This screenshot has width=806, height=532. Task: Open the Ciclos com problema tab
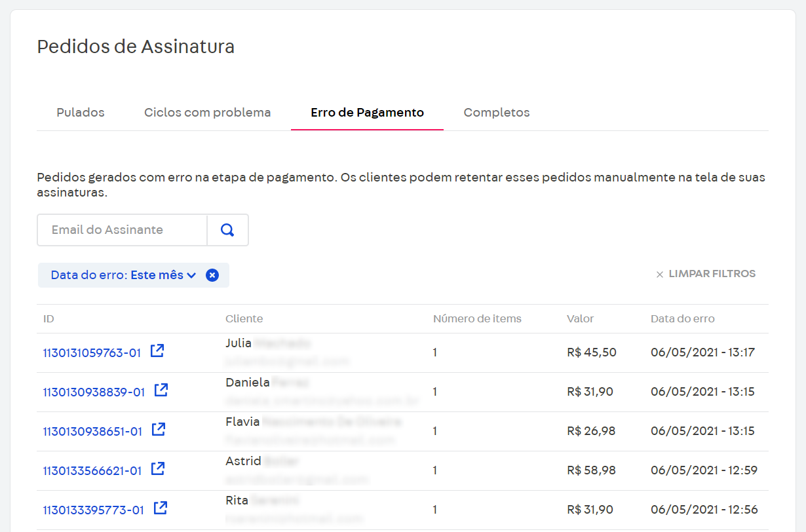pyautogui.click(x=207, y=112)
